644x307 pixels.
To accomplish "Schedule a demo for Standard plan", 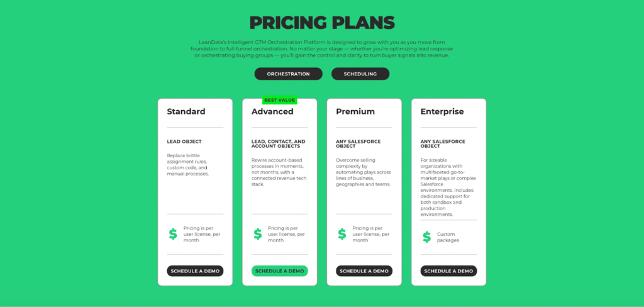I will tap(195, 271).
